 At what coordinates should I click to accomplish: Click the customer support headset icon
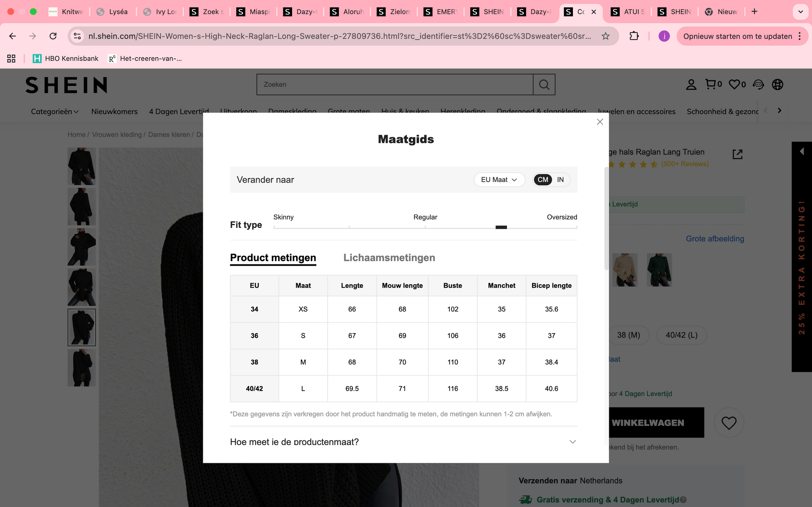[x=758, y=85]
